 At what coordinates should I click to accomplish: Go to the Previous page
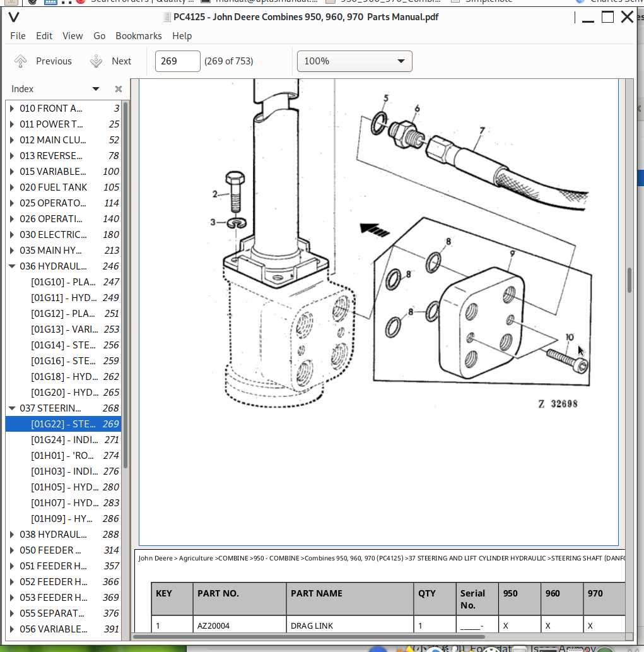click(x=43, y=61)
